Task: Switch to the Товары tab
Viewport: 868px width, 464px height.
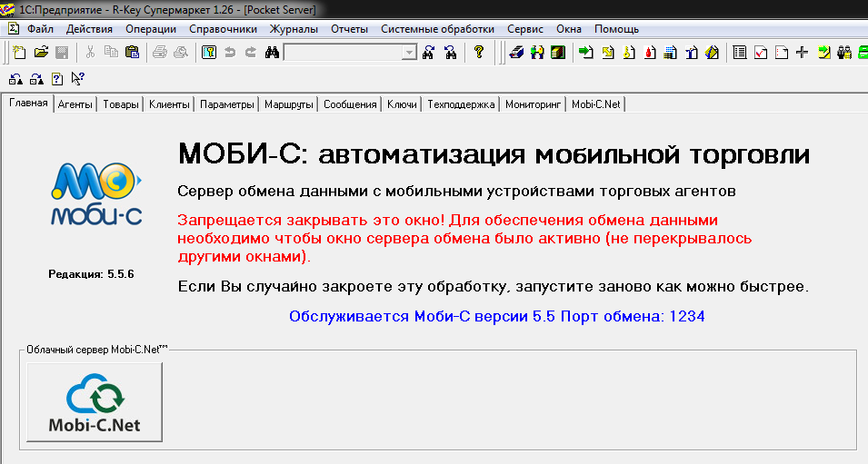Action: [121, 104]
